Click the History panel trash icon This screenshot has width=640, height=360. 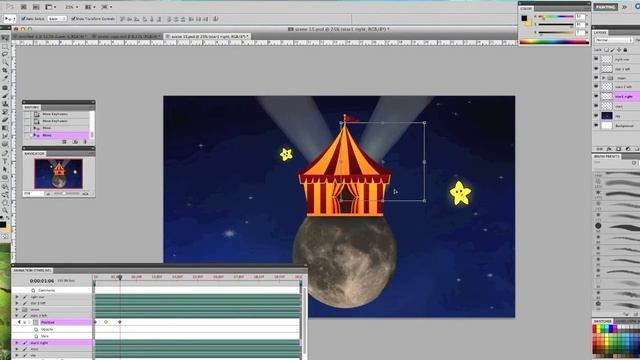pos(85,142)
